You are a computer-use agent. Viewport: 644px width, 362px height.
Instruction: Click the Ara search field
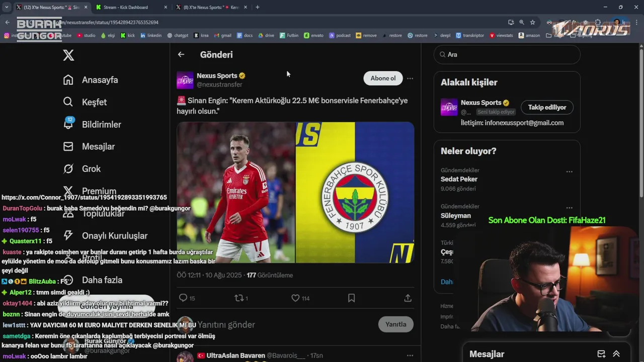(x=507, y=54)
